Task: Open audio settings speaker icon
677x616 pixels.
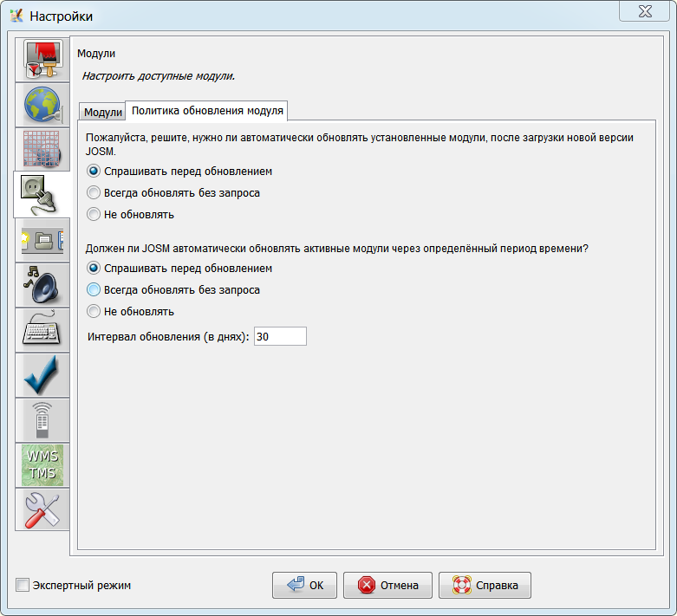Action: point(42,284)
